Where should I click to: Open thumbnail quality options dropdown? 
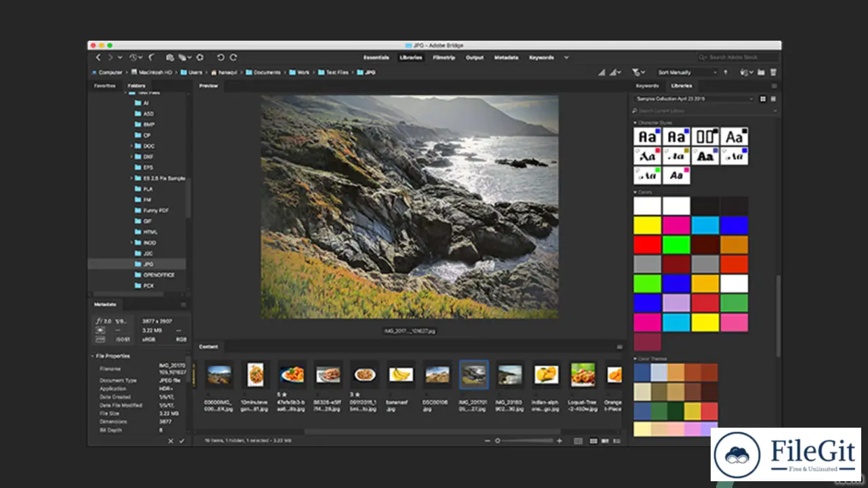(614, 73)
